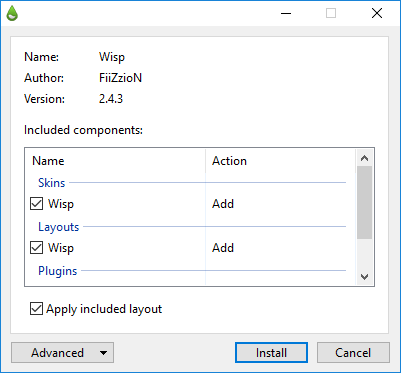Uncheck the Wisp layout checkbox
Viewport: 401px width, 373px height.
(36, 248)
